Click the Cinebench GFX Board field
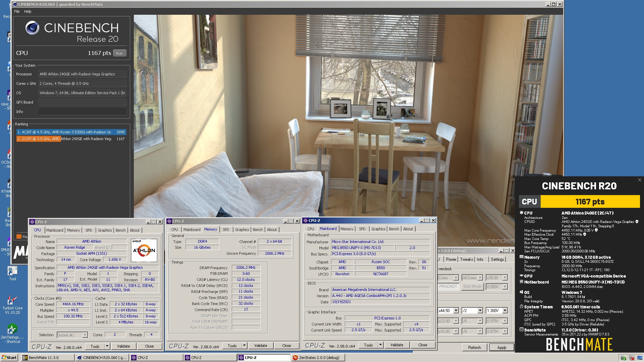This screenshot has width=644, height=362. pos(82,102)
